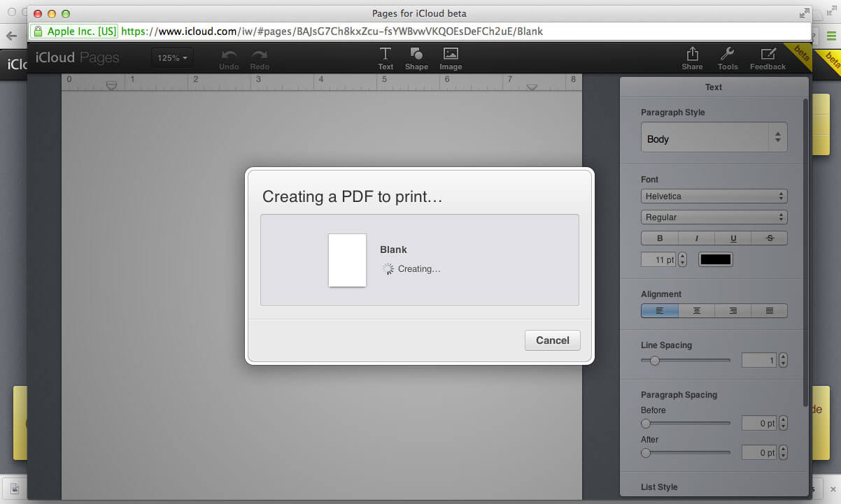Select center text alignment
The width and height of the screenshot is (841, 504).
[697, 310]
